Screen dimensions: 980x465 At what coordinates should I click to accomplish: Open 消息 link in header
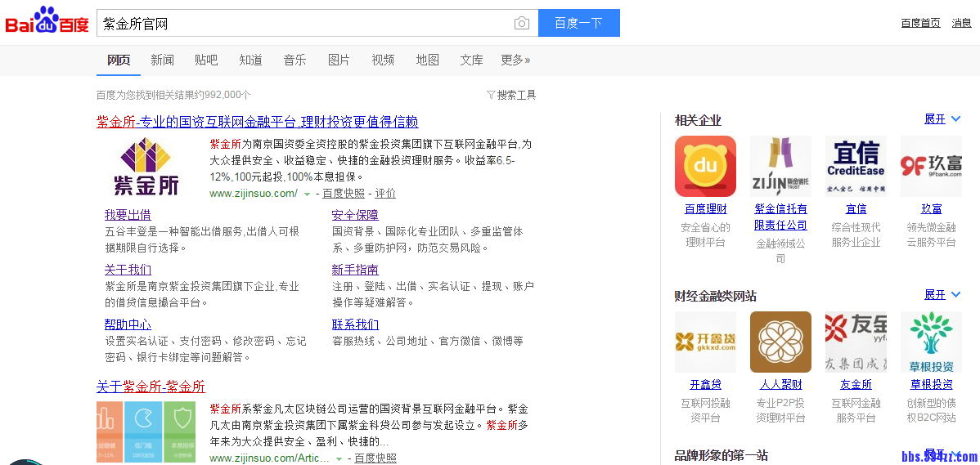click(x=961, y=23)
